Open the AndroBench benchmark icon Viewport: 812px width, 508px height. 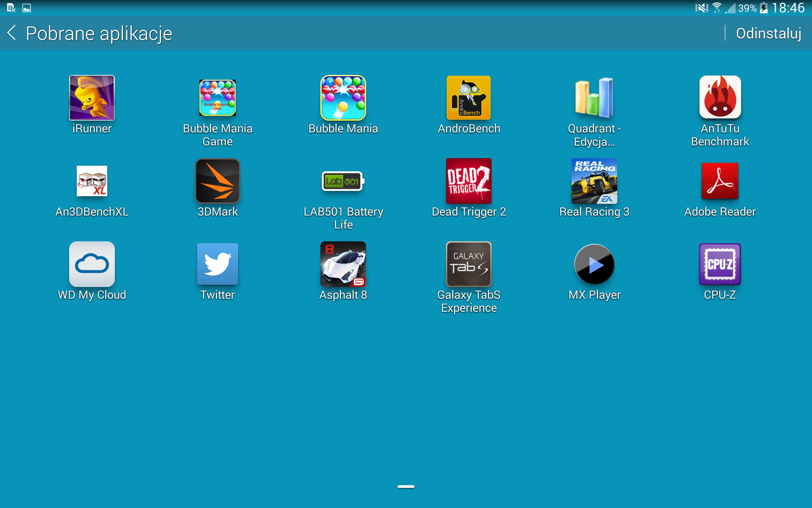click(x=469, y=98)
